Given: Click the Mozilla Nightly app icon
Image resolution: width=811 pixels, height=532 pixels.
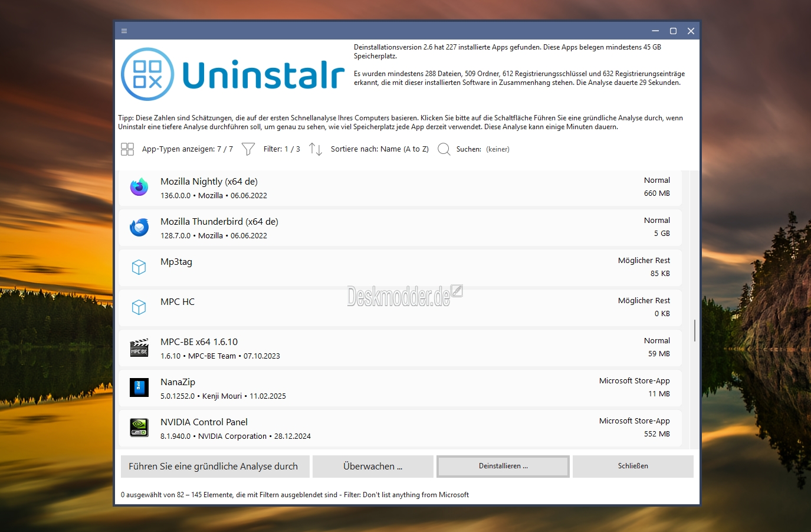Looking at the screenshot, I should click(139, 187).
